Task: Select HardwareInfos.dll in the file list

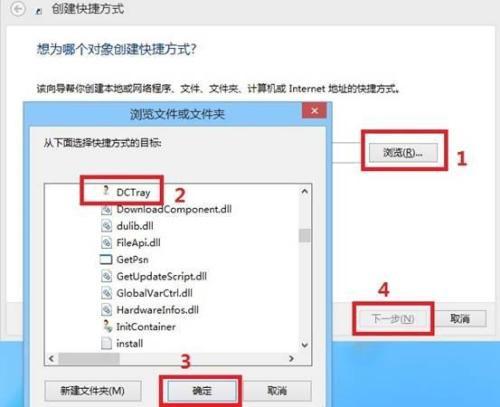Action: click(x=157, y=310)
